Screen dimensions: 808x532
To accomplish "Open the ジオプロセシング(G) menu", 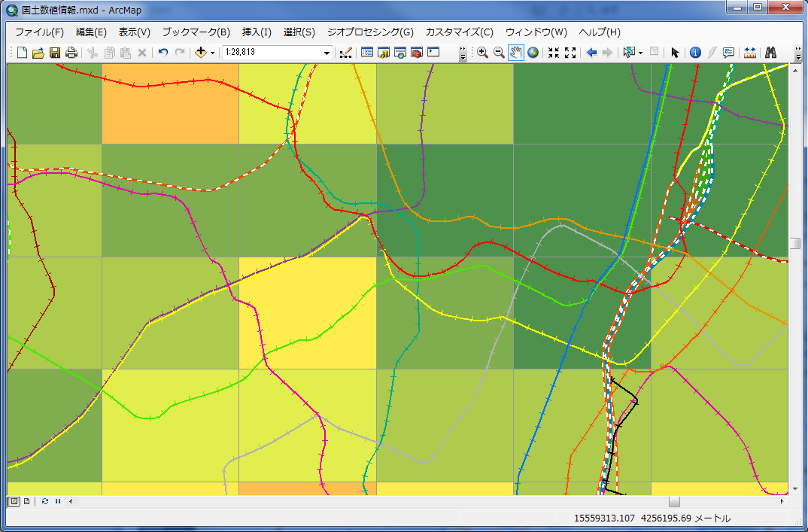I will click(370, 32).
